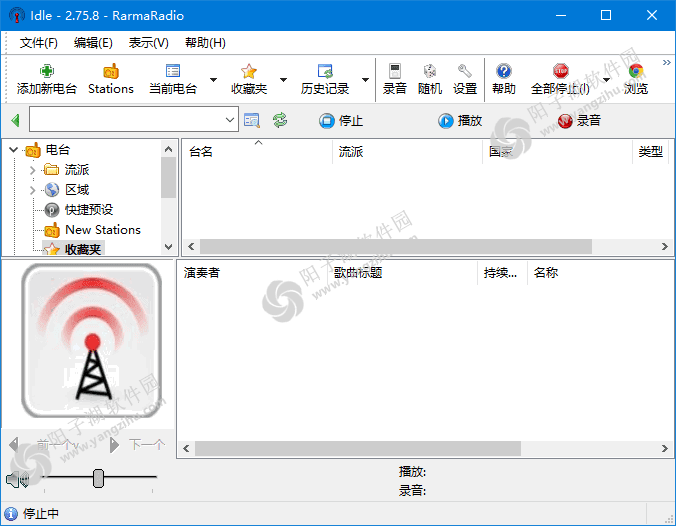Click the info icon in status bar

tap(11, 513)
